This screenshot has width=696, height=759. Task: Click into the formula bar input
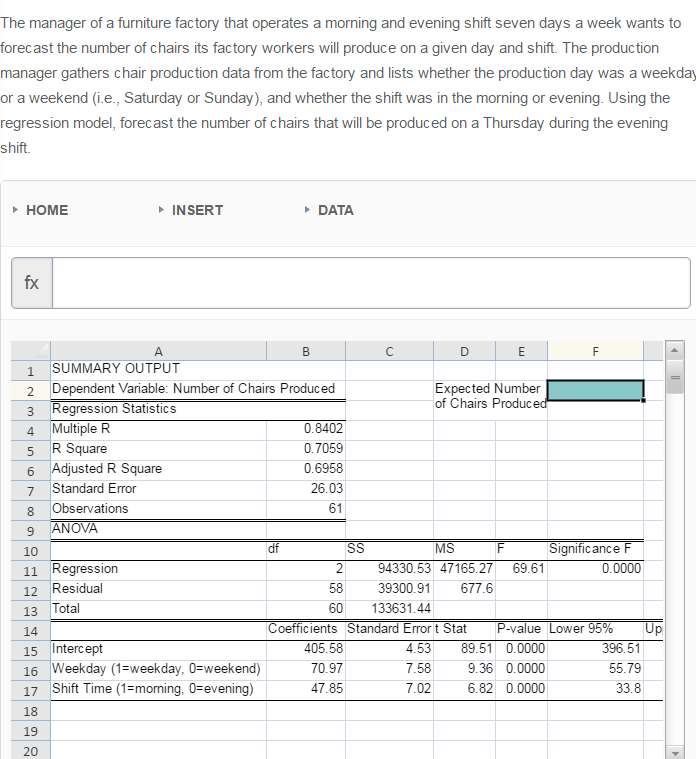tap(371, 283)
